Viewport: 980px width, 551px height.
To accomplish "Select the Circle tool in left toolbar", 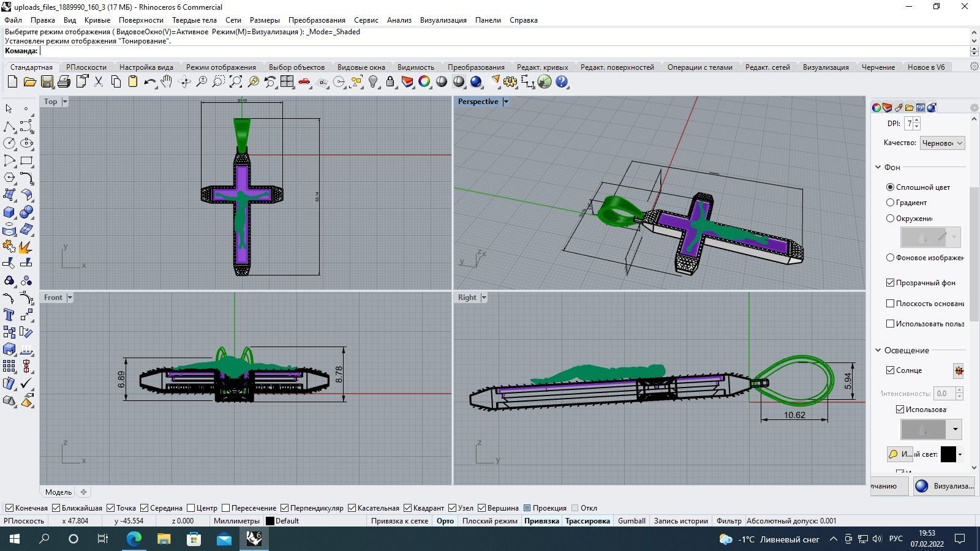I will 9,143.
